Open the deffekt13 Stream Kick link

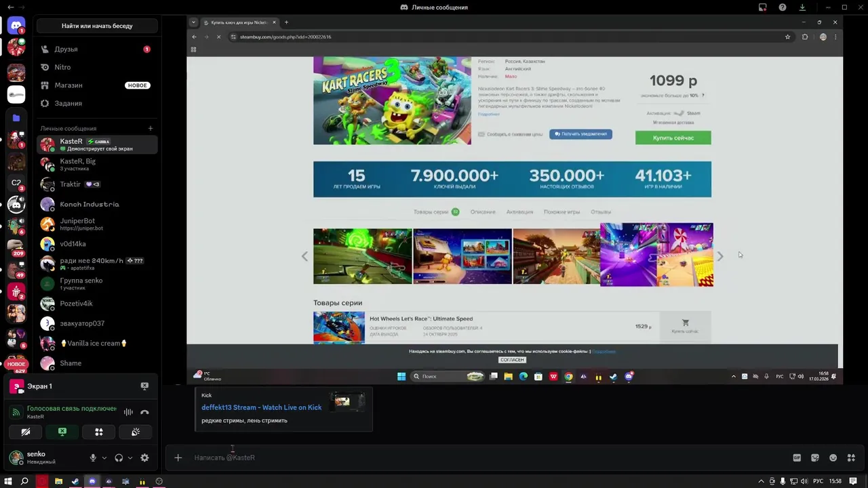(261, 407)
